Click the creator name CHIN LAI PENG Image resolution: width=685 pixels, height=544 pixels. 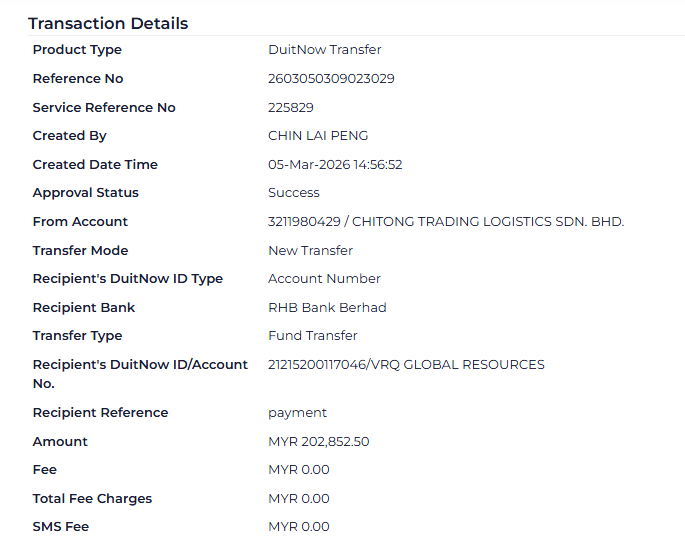pos(318,136)
